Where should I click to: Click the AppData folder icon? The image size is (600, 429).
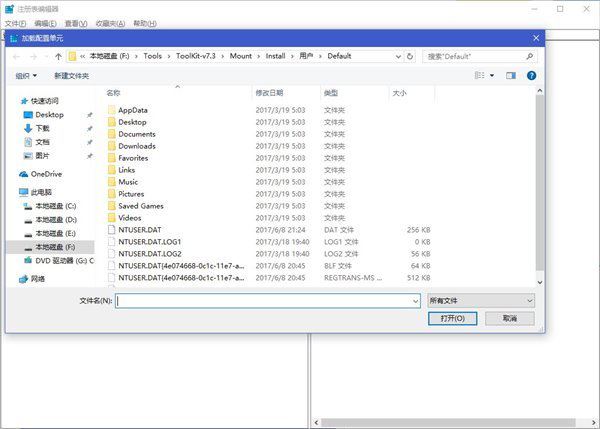pos(110,110)
